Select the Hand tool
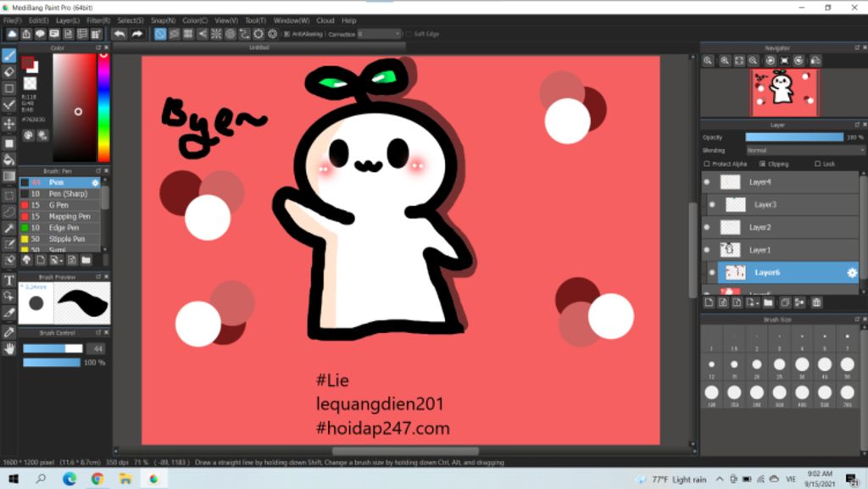This screenshot has height=489, width=868. 8,348
